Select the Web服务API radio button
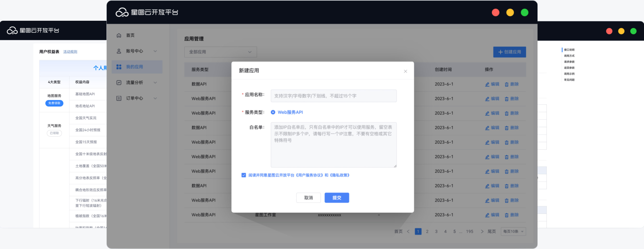This screenshot has width=644, height=249. coord(273,112)
